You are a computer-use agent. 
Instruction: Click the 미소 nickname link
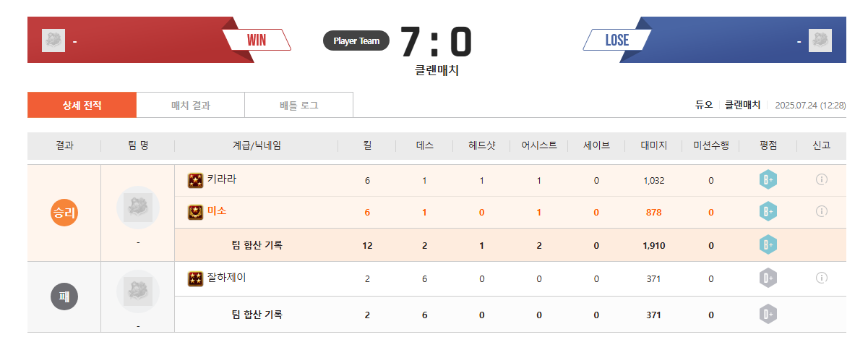click(x=217, y=211)
